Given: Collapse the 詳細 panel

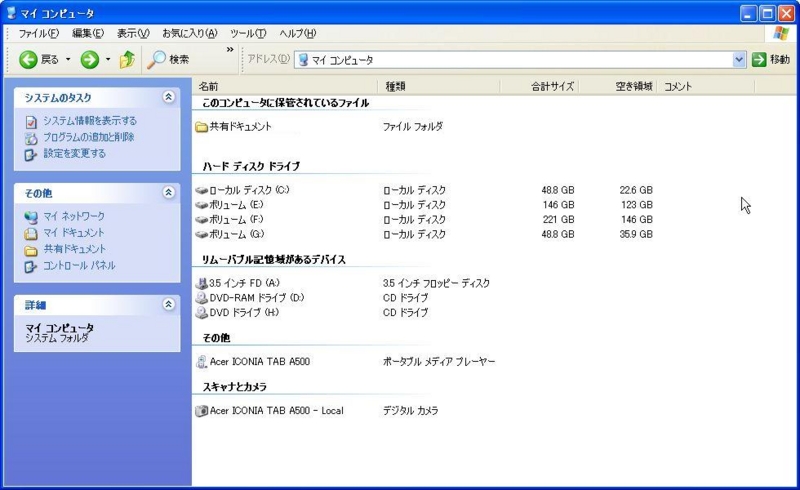Looking at the screenshot, I should pos(168,304).
